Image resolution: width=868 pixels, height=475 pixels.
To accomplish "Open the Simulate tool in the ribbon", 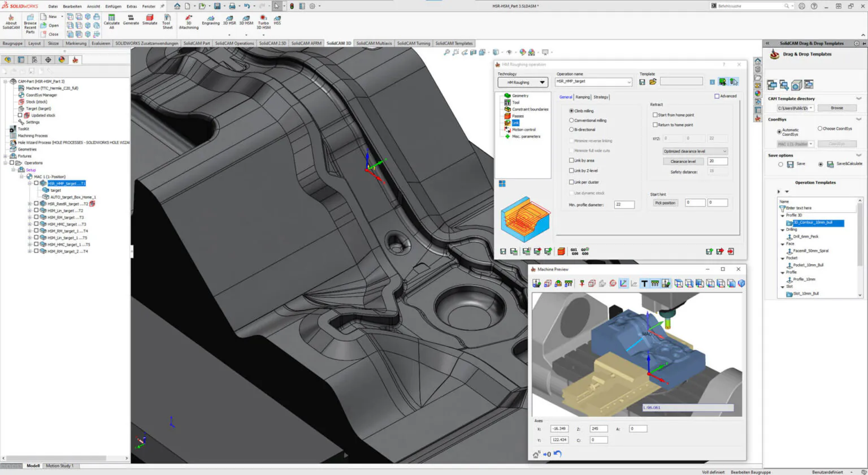I will [150, 21].
